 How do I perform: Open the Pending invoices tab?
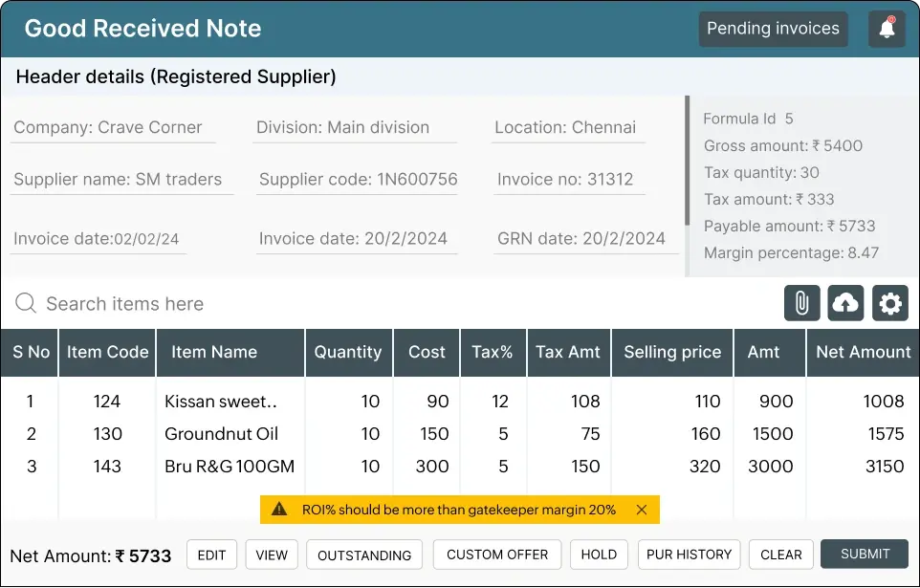coord(773,29)
